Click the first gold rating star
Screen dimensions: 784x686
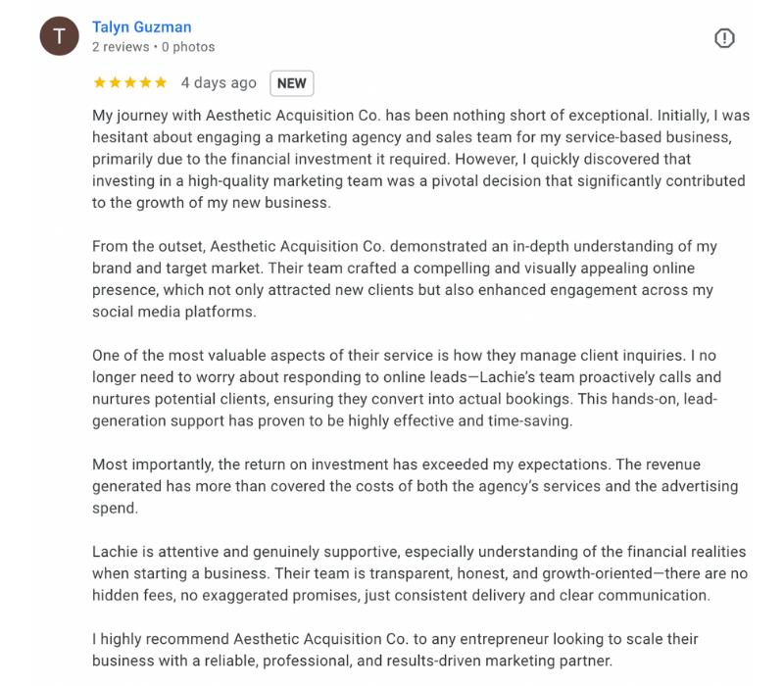(100, 82)
